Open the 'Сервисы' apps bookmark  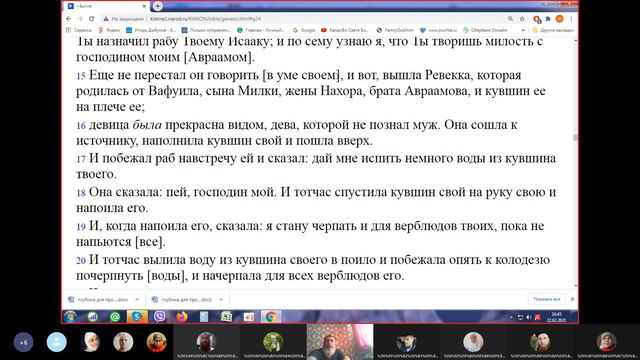click(79, 30)
